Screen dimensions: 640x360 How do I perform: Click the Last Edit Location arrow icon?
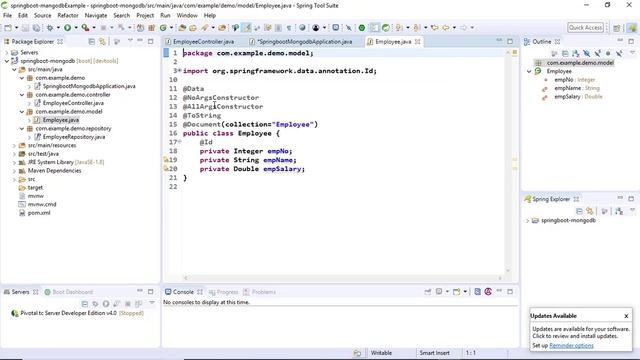435,28
